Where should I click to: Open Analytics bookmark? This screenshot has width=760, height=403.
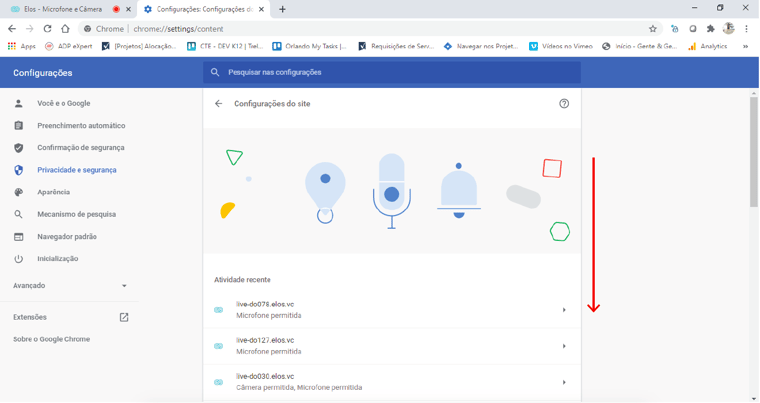[x=708, y=47]
